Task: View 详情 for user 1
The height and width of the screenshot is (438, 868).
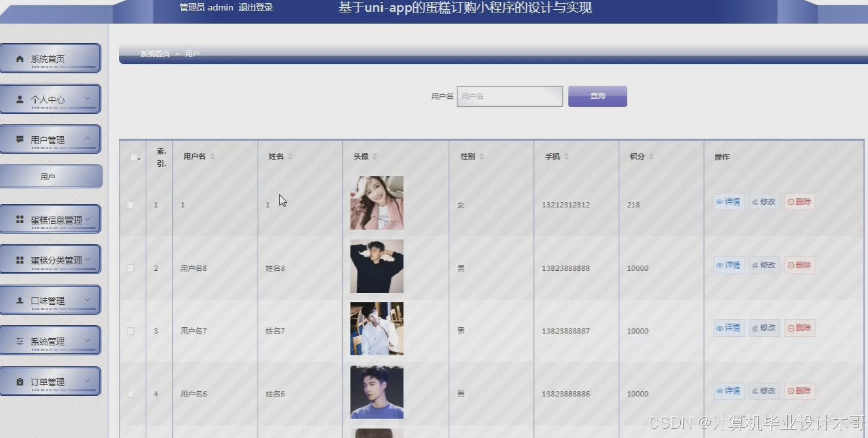Action: point(728,202)
